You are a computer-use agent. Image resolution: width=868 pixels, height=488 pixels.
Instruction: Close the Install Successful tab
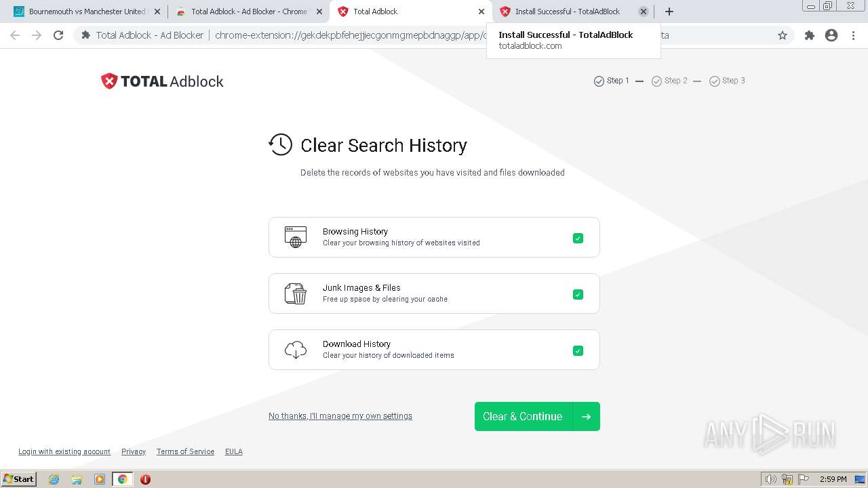644,12
